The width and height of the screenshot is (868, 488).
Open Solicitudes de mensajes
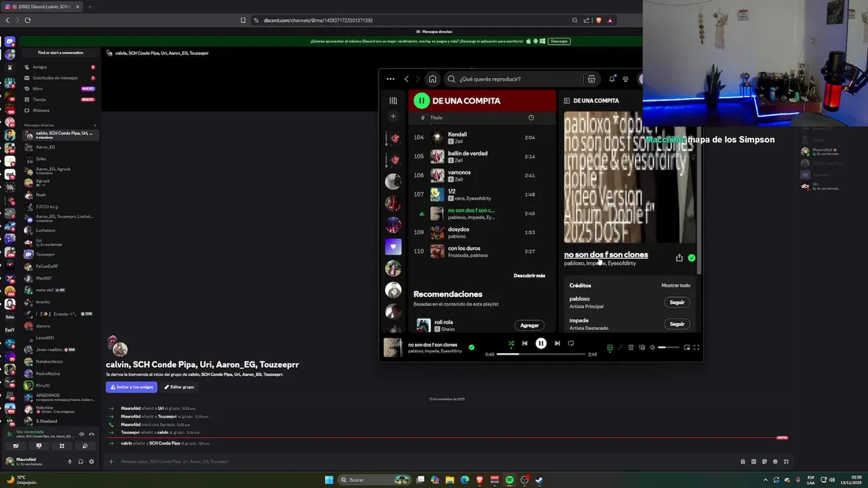coord(60,78)
